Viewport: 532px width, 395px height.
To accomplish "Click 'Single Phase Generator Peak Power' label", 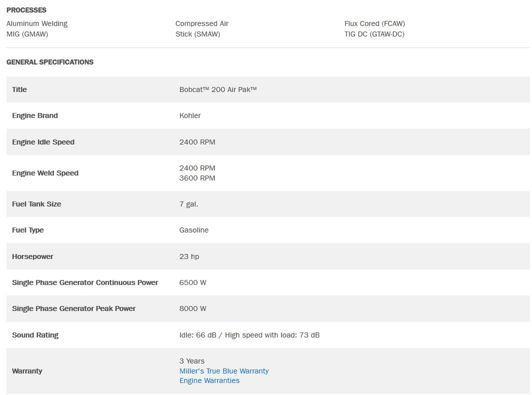I will coord(73,308).
